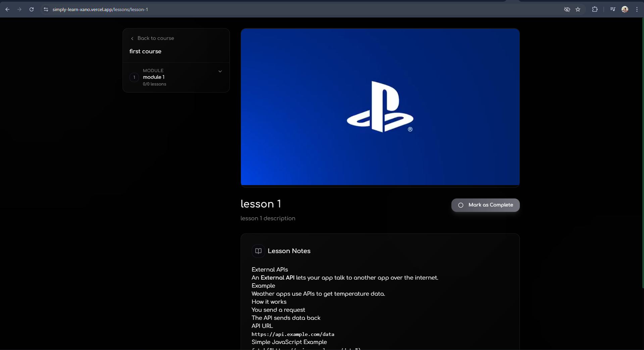
Task: Bookmark this page with the star icon
Action: [578, 9]
